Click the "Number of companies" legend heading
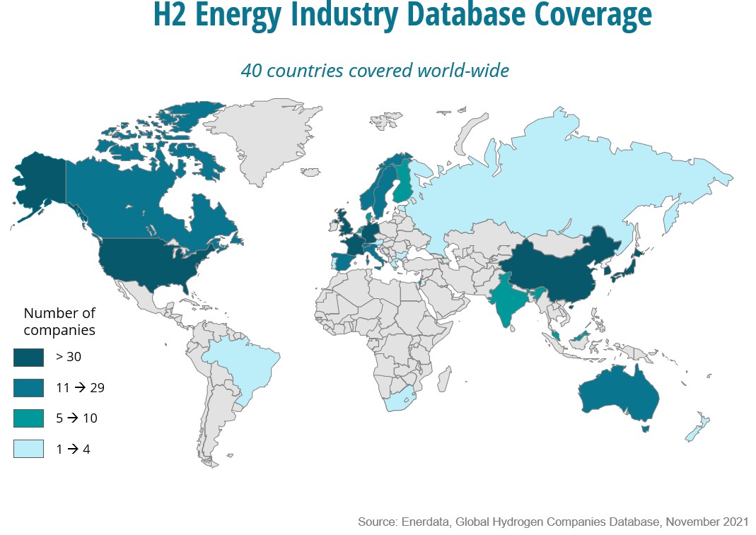Image resolution: width=756 pixels, height=535 pixels. (60, 321)
